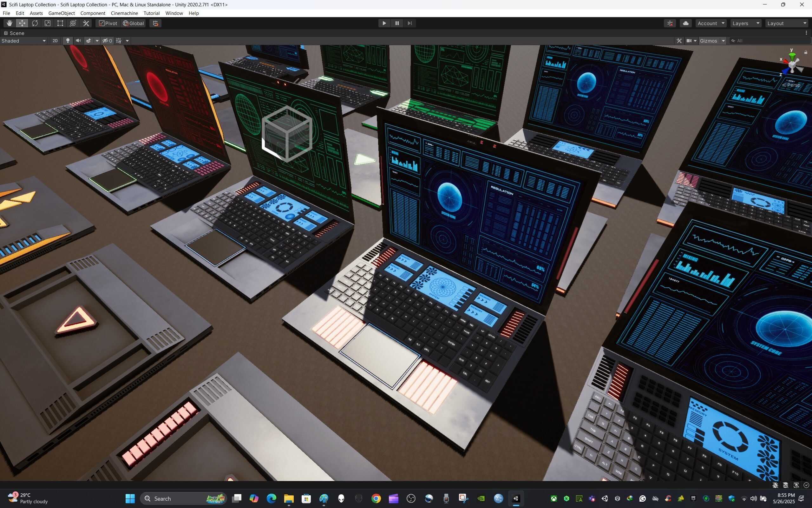The image size is (812, 508).
Task: Click the cube gizmo icon in scene
Action: (287, 133)
